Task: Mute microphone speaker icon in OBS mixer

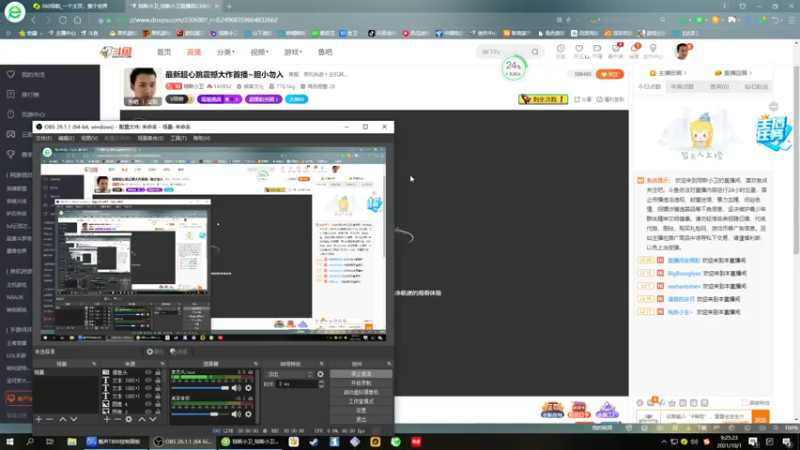Action: (236, 388)
